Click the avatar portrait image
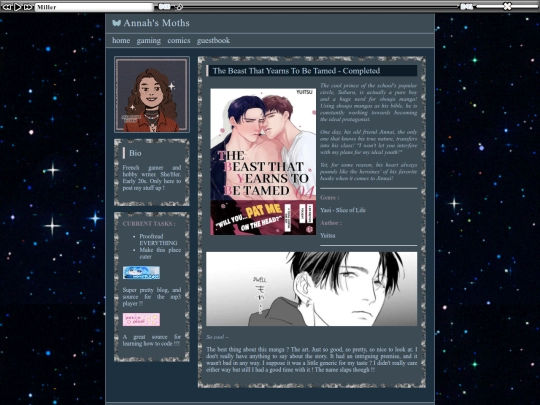 point(152,95)
